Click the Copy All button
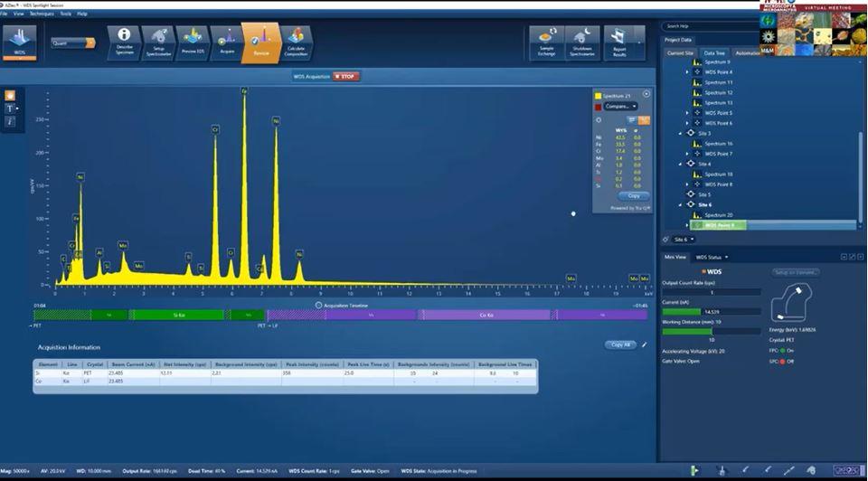The image size is (868, 481). pos(620,344)
